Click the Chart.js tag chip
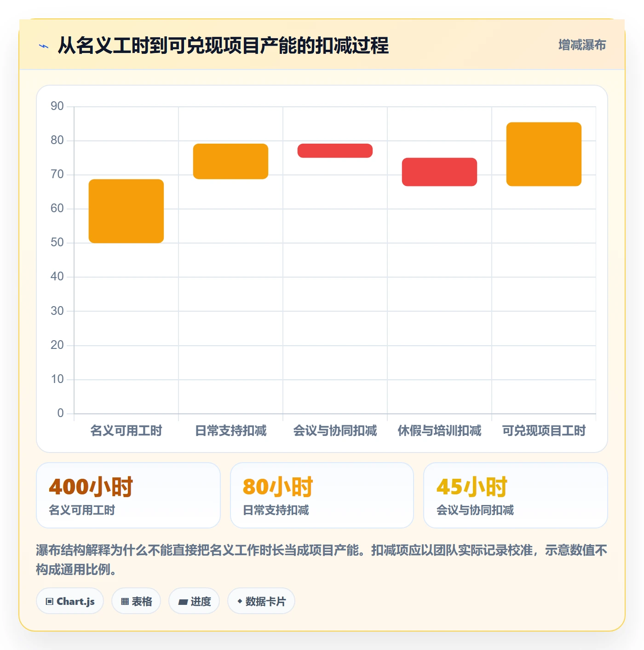644x650 pixels. (70, 601)
